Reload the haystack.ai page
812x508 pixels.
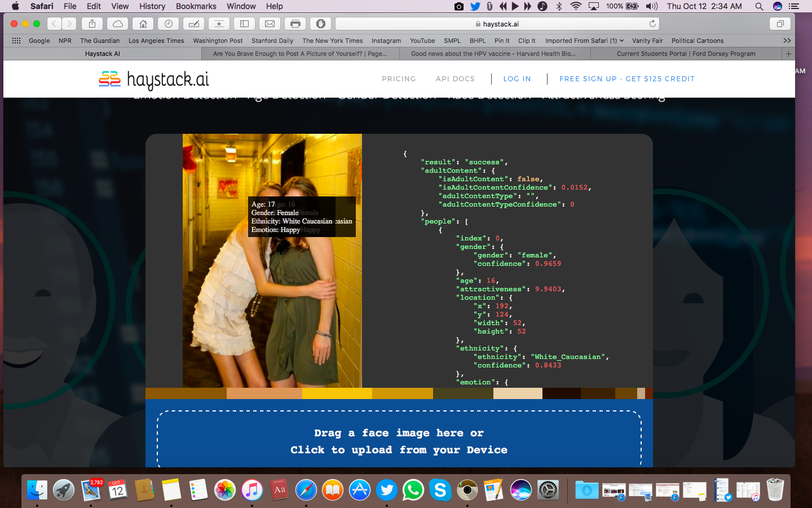click(652, 24)
